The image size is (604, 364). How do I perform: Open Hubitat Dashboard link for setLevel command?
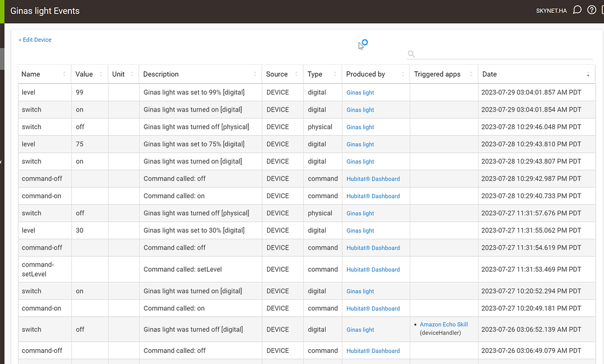373,270
